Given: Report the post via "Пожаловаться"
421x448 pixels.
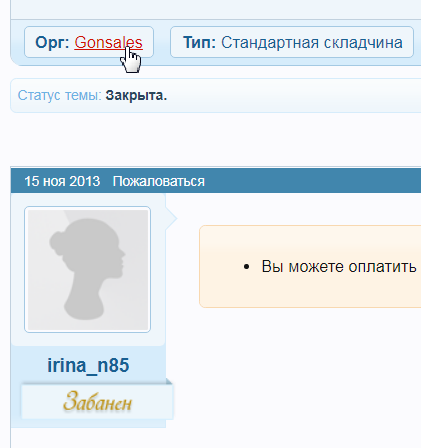Looking at the screenshot, I should tap(159, 181).
